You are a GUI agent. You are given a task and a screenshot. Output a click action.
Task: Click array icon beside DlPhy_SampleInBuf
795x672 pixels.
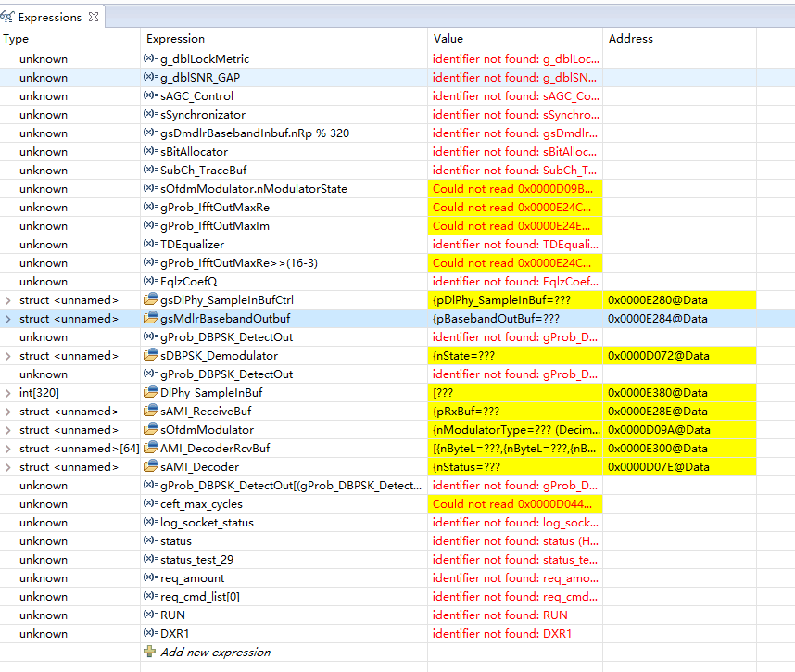click(x=151, y=392)
